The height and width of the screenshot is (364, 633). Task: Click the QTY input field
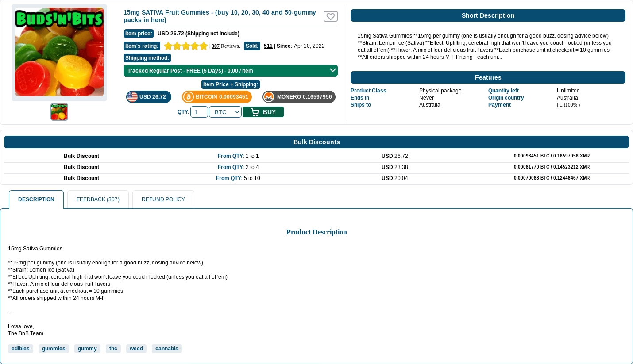click(x=199, y=112)
